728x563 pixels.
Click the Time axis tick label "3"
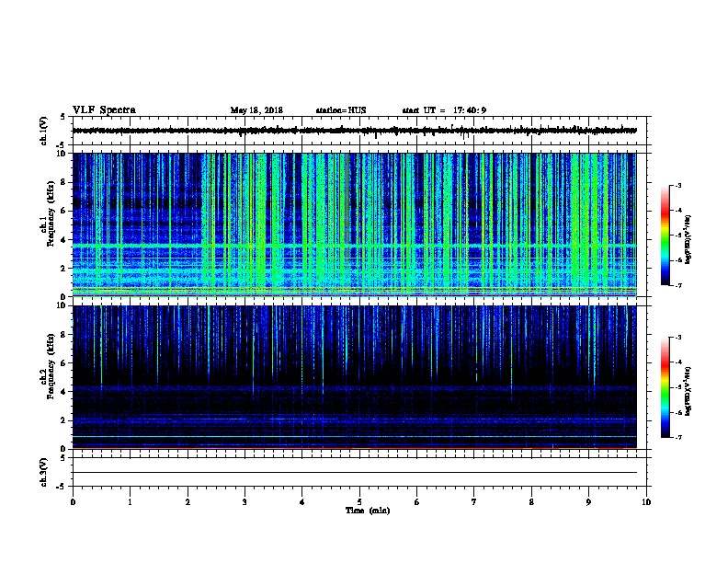coord(245,502)
